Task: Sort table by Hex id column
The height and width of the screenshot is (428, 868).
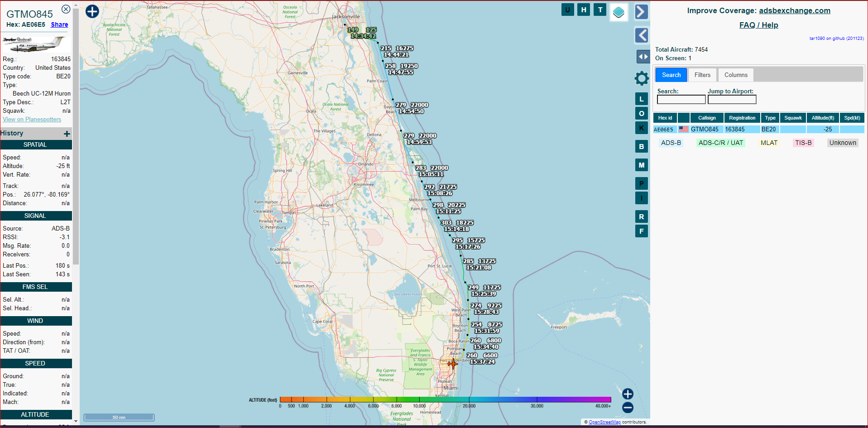Action: pyautogui.click(x=665, y=118)
